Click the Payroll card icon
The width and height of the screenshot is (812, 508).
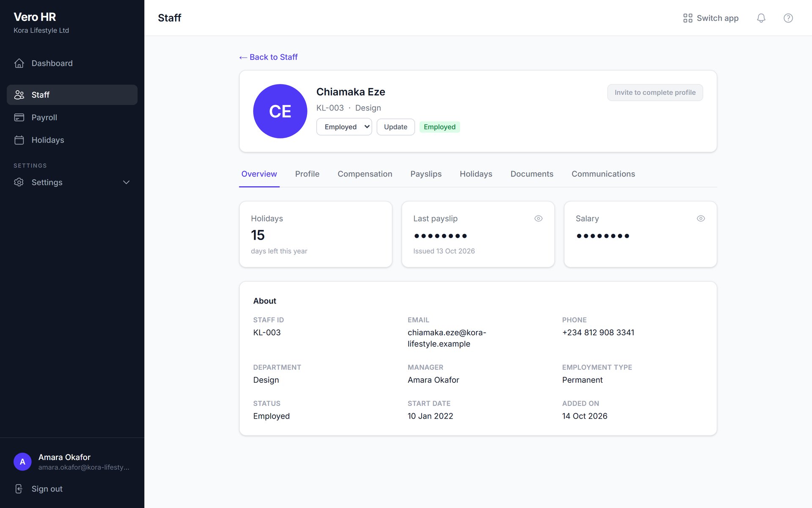pos(19,117)
